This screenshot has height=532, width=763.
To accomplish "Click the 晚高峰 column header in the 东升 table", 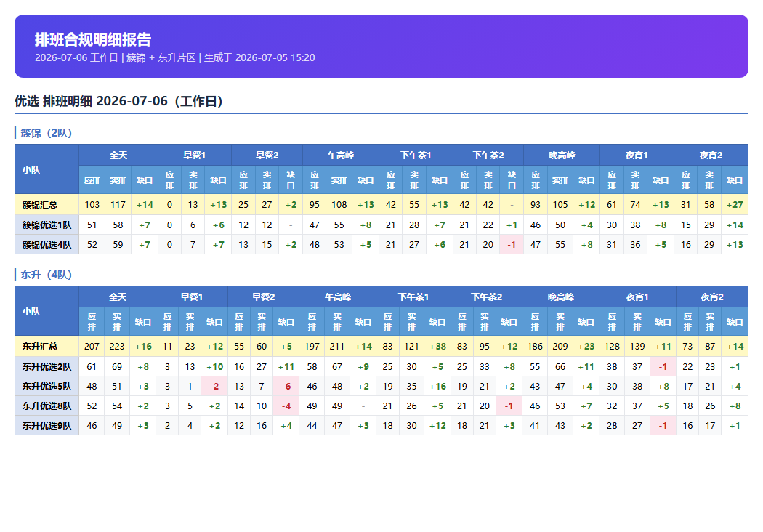I will point(560,297).
